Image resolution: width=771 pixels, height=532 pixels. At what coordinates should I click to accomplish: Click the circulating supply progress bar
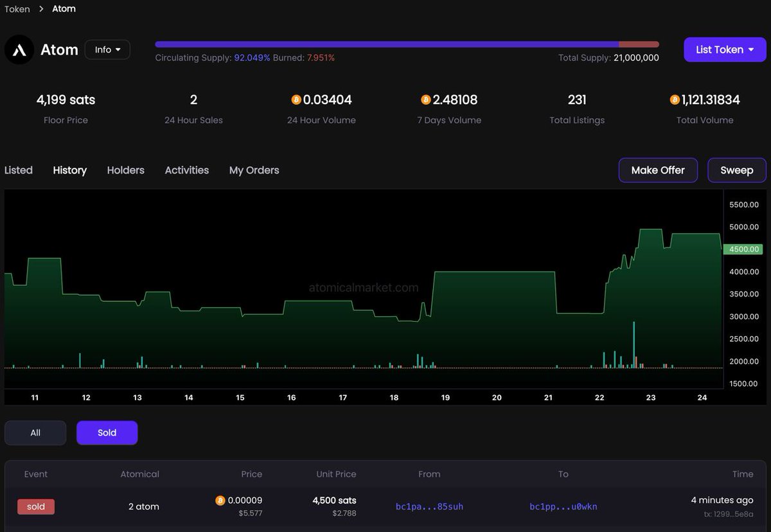tap(407, 44)
